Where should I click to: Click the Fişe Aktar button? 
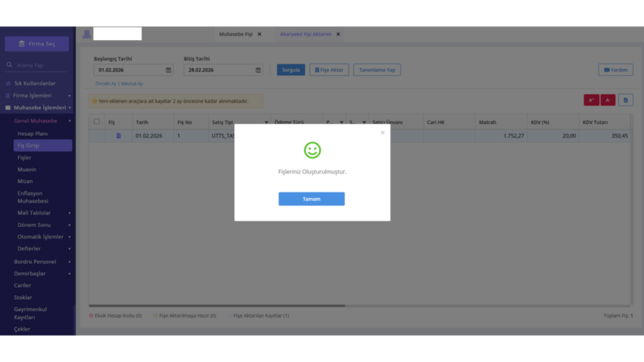(x=329, y=70)
